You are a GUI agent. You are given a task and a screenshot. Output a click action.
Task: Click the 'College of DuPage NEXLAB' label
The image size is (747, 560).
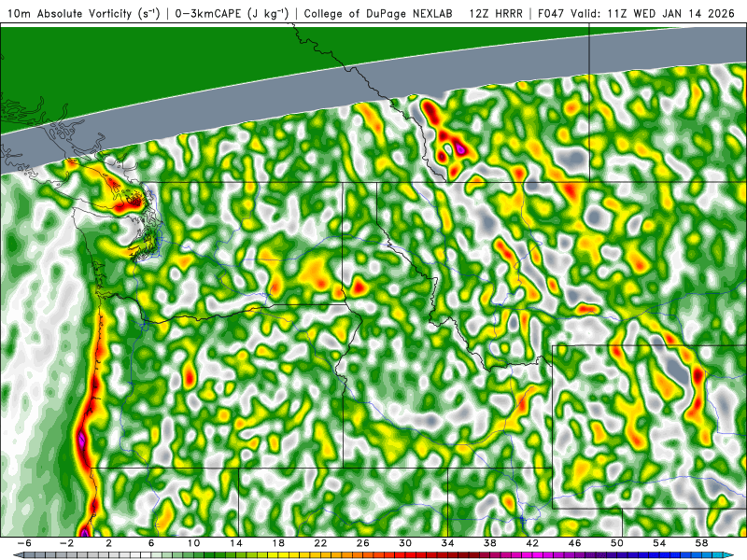pyautogui.click(x=378, y=13)
